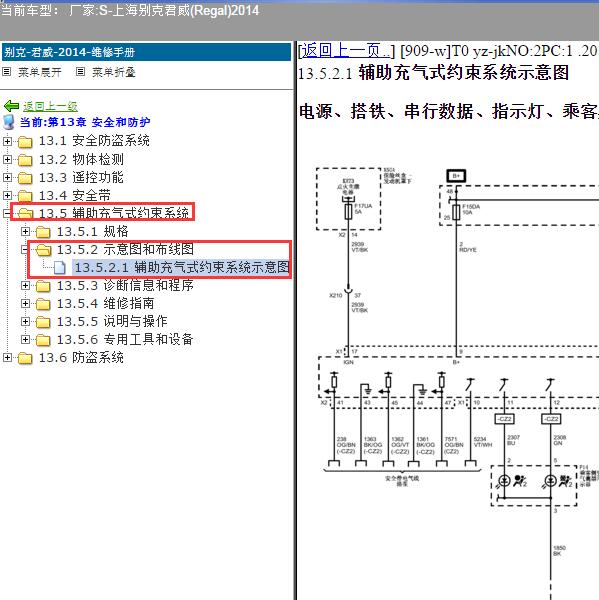Select 13.5.3 诊断信息和程序 tree item
This screenshot has width=599, height=600.
pyautogui.click(x=125, y=285)
